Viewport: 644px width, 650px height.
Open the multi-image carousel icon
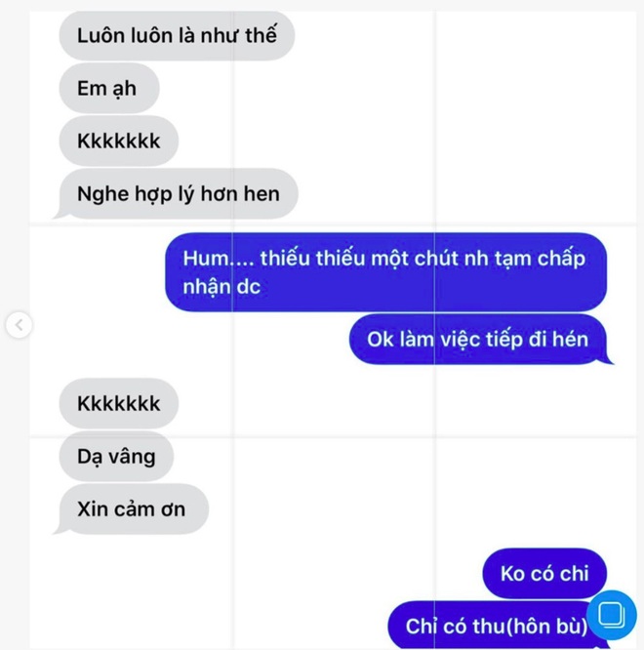[612, 615]
